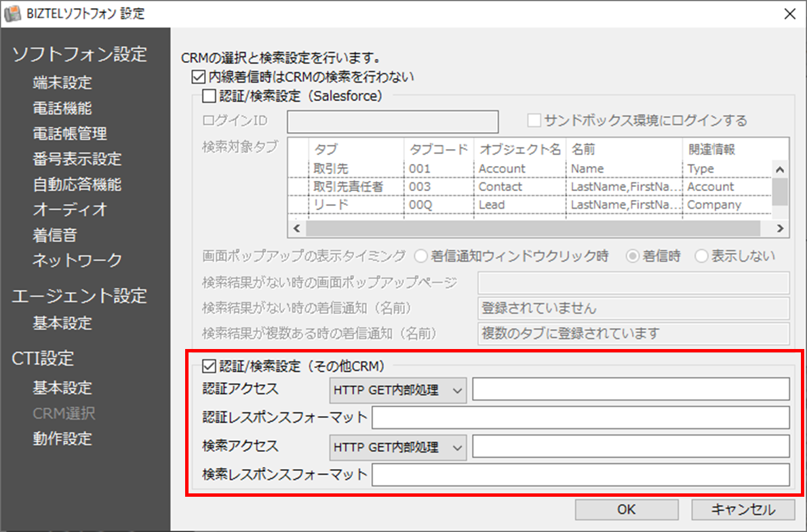Enable 認証/検索設定 (Salesforce) checkbox
The image size is (807, 532).
(x=209, y=96)
